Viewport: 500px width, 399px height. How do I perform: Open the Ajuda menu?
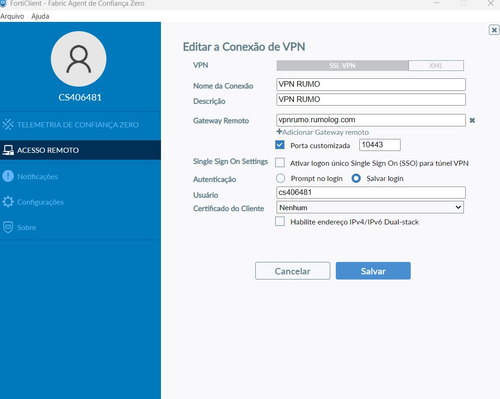point(40,16)
